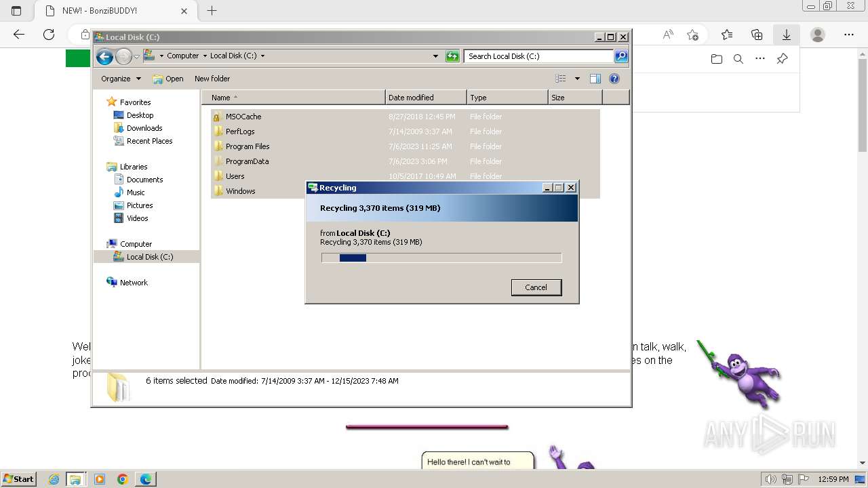Viewport: 868px width, 488px height.
Task: Select the Program Files folder
Action: click(406, 146)
